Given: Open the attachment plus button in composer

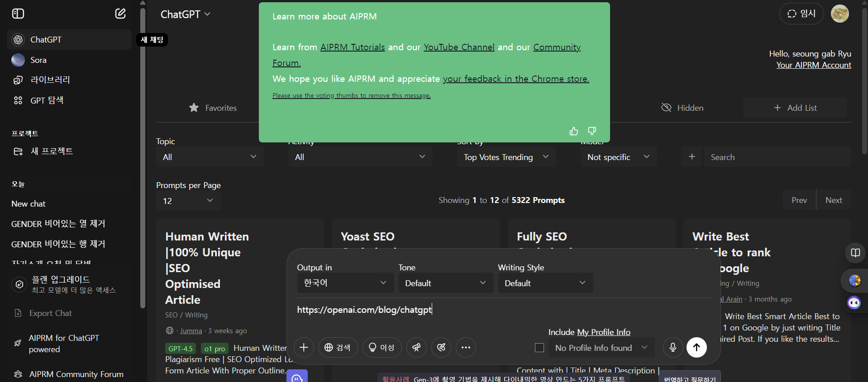Looking at the screenshot, I should (304, 347).
